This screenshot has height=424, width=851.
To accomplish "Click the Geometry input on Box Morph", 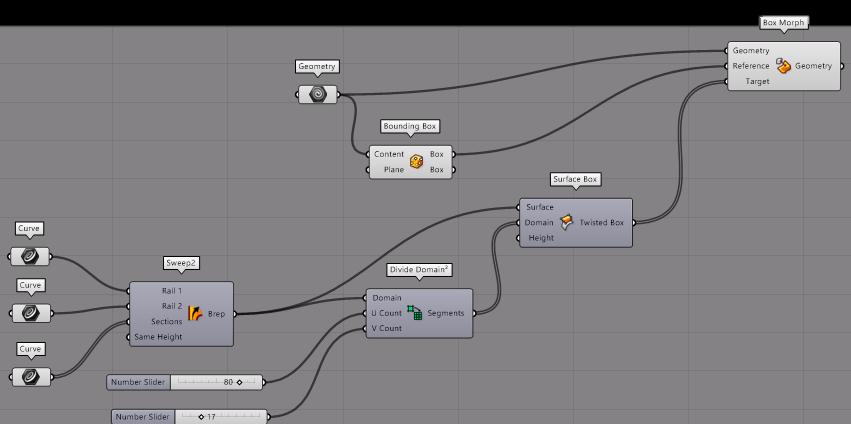I will pyautogui.click(x=751, y=50).
